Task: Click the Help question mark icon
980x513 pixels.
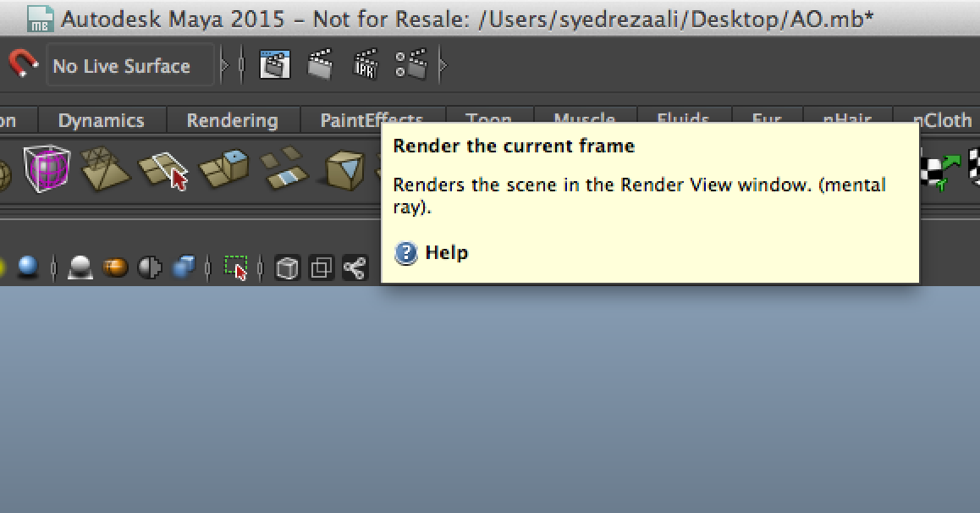Action: 406,252
